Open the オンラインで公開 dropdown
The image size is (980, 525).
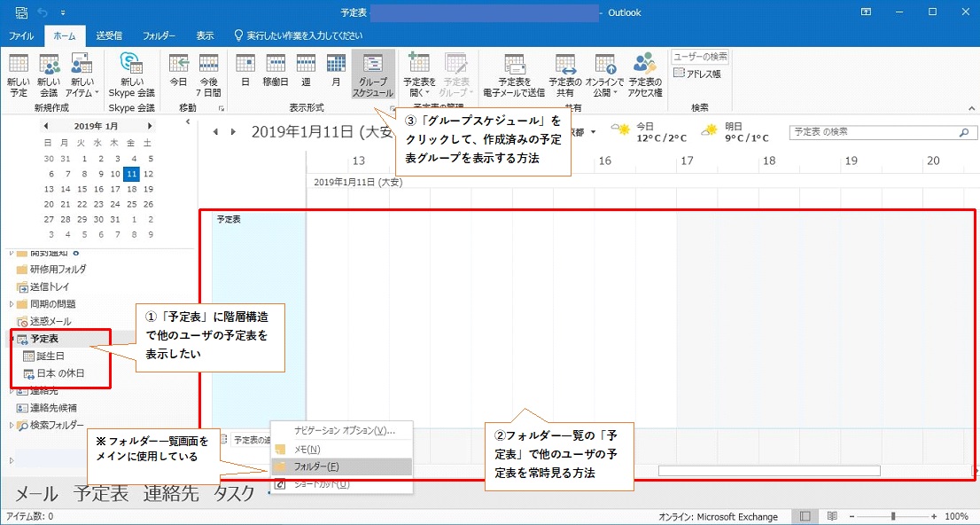point(604,75)
